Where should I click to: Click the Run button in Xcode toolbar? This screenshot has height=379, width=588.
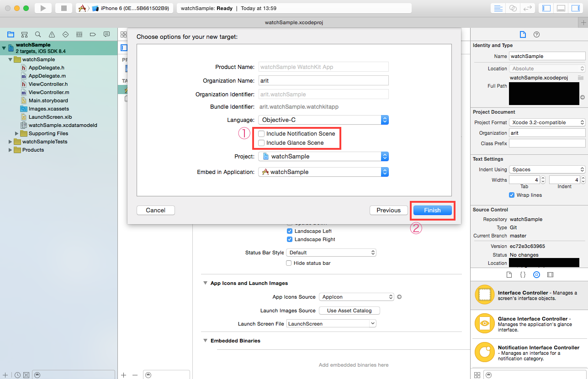point(43,8)
